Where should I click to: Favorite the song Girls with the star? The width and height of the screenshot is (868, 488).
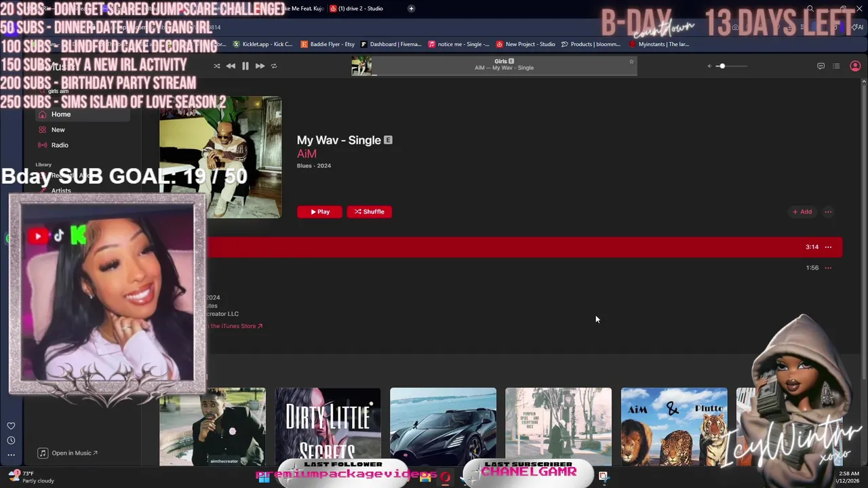(x=631, y=62)
